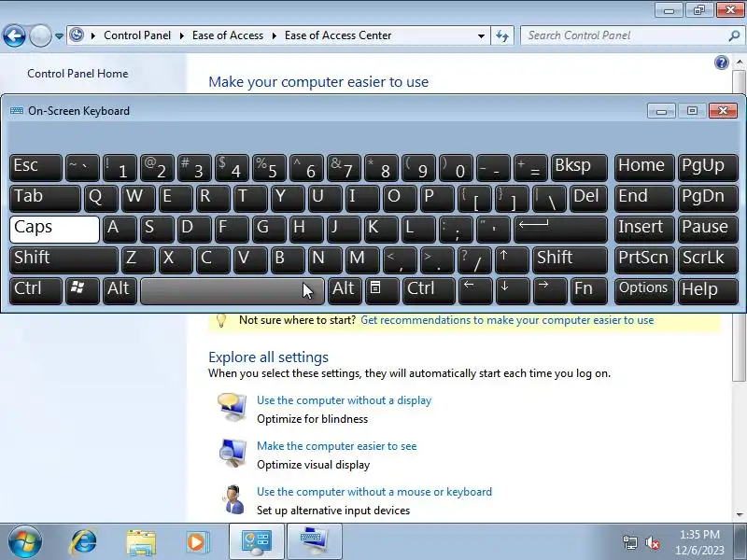The image size is (747, 560).
Task: Click the context menu key icon
Action: pyautogui.click(x=382, y=291)
